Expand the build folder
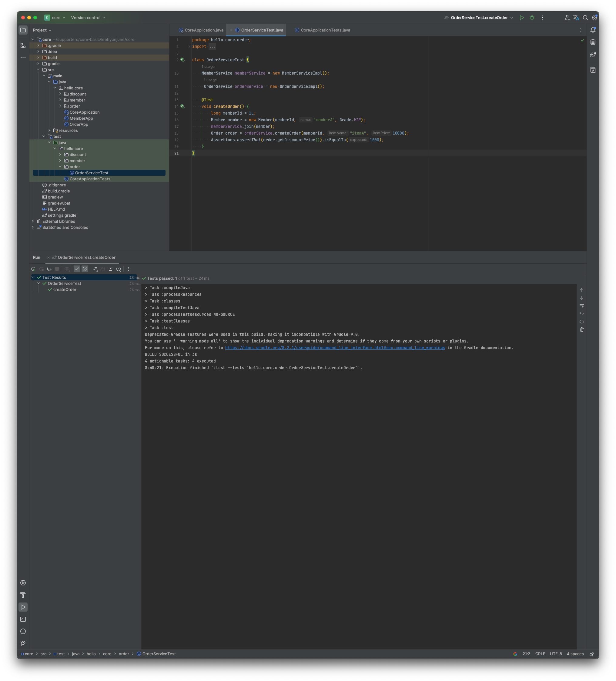Image resolution: width=616 pixels, height=681 pixels. 38,58
